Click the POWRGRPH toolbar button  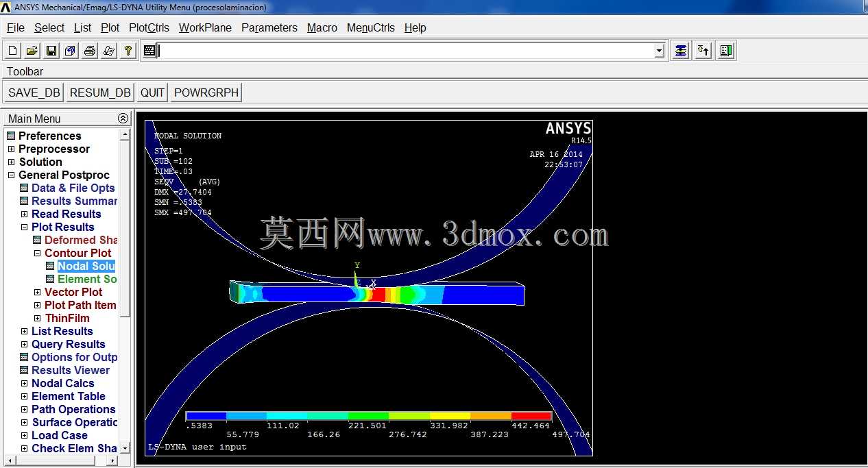point(206,93)
